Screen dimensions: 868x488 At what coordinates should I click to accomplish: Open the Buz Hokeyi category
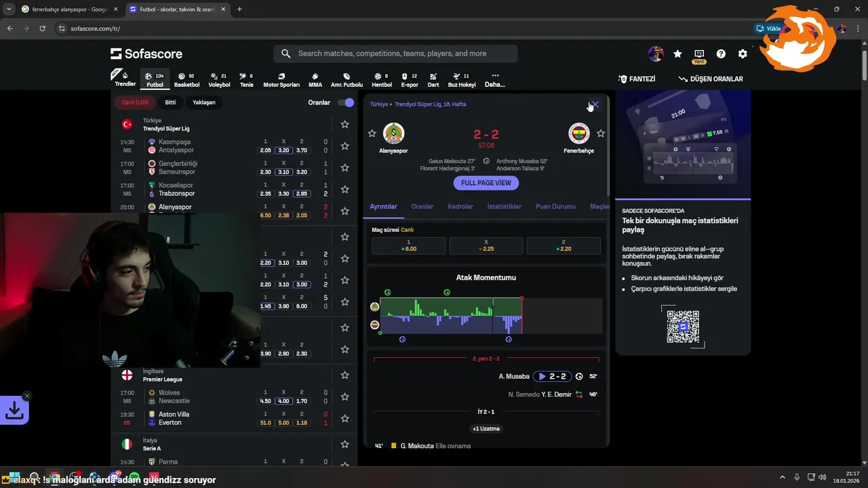[462, 80]
